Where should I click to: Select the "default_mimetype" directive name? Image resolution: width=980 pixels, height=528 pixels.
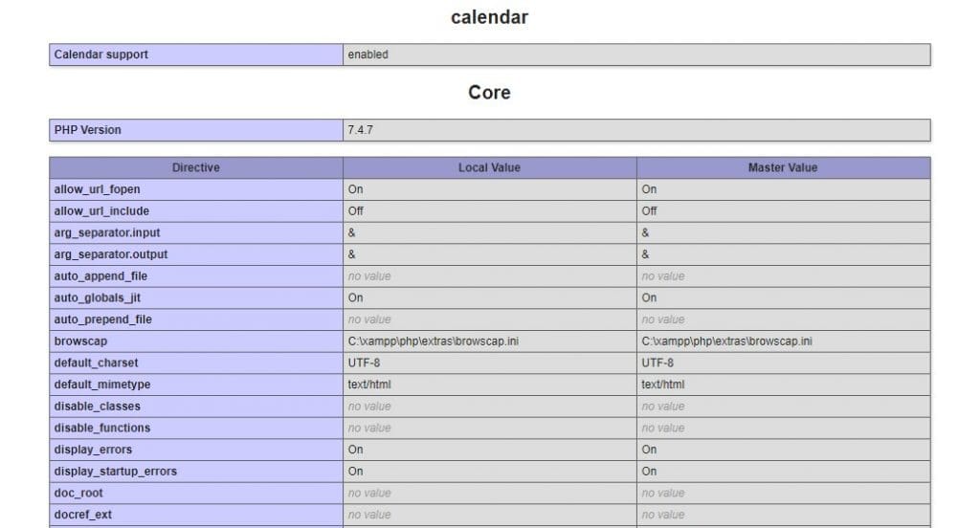coord(102,385)
